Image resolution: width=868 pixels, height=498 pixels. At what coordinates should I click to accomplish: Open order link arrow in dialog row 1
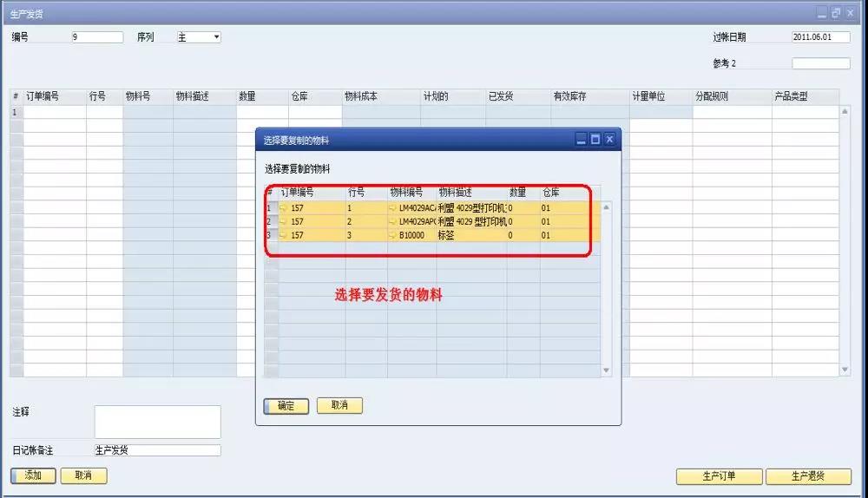click(284, 208)
